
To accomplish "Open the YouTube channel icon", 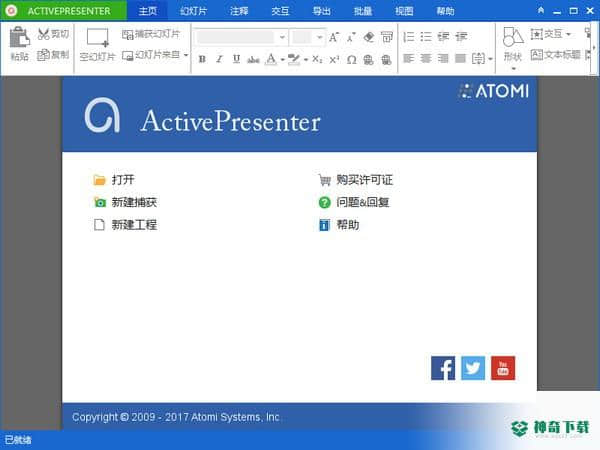I will coord(503,368).
